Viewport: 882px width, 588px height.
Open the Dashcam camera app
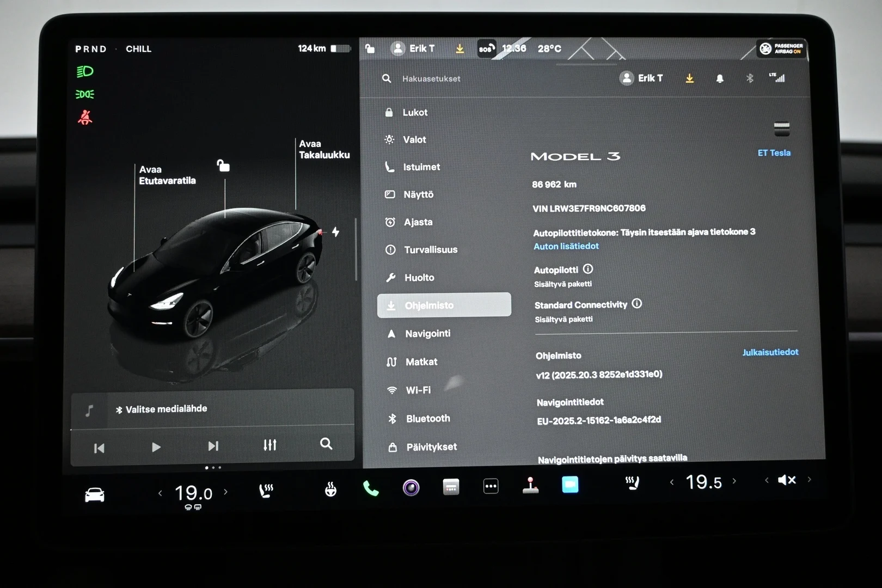tap(411, 487)
